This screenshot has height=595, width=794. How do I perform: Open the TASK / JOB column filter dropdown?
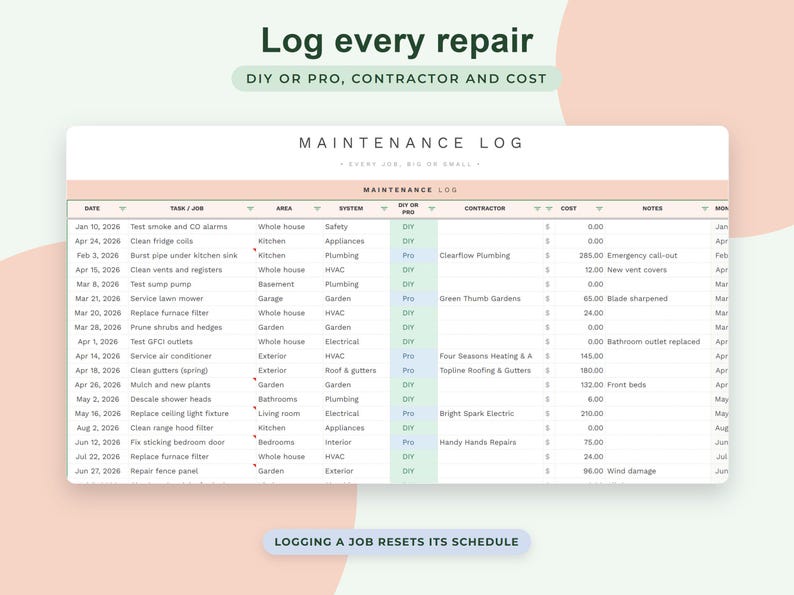pos(250,209)
